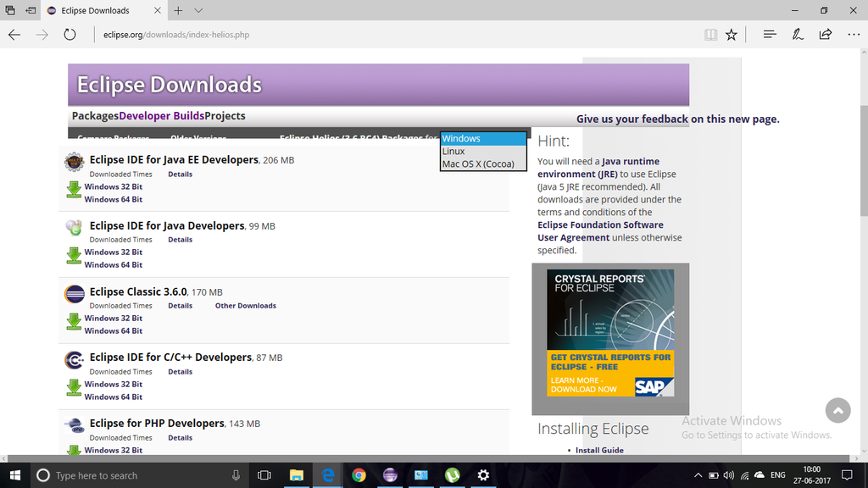This screenshot has width=868, height=488.
Task: Click the PHP Developers package icon
Action: (74, 425)
